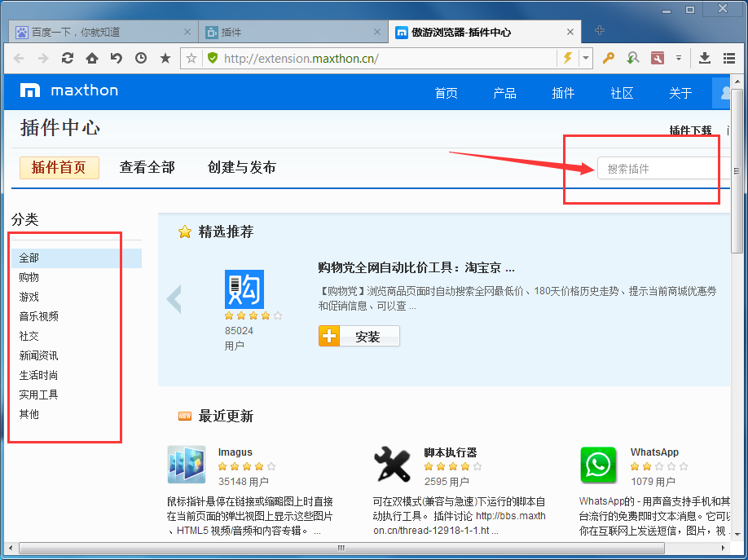The image size is (748, 560).
Task: Open the 创建与发布 section
Action: click(x=242, y=167)
